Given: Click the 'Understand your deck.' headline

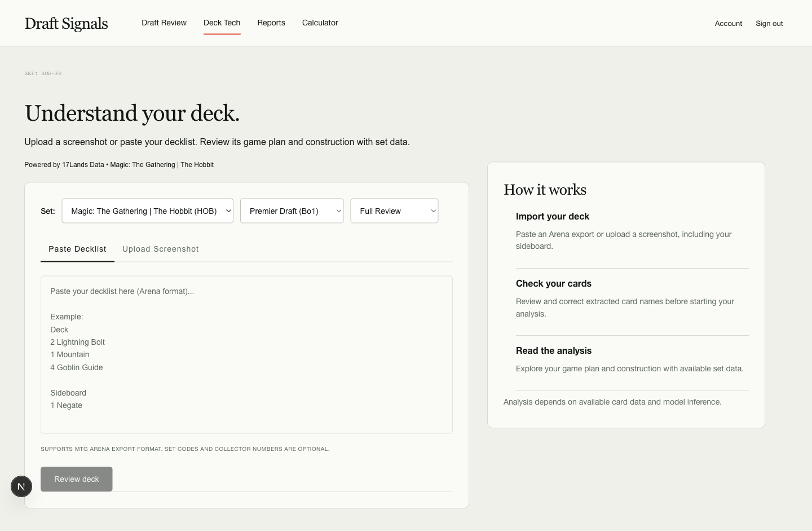Looking at the screenshot, I should tap(132, 113).
